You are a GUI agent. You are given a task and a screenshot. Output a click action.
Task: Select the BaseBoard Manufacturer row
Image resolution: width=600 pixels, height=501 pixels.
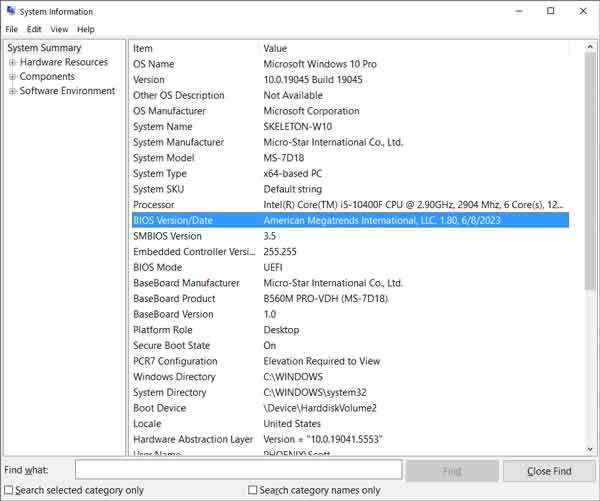[350, 283]
